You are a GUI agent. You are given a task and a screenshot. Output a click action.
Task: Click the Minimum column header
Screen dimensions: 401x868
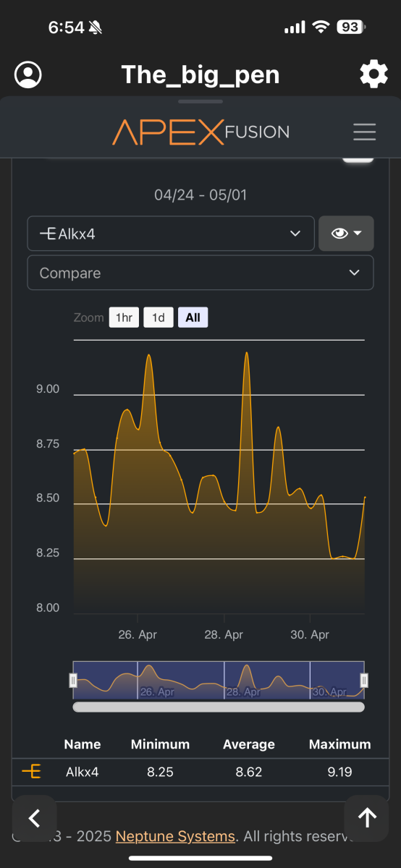coord(160,744)
